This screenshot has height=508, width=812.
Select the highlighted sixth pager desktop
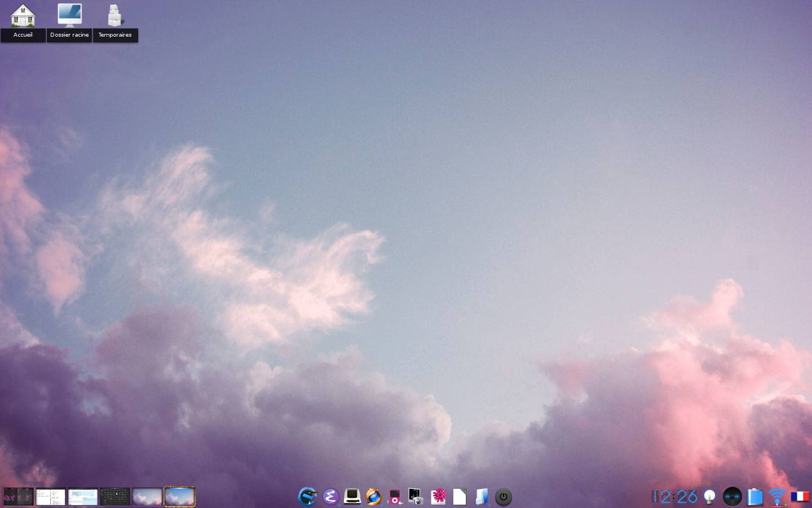point(179,497)
